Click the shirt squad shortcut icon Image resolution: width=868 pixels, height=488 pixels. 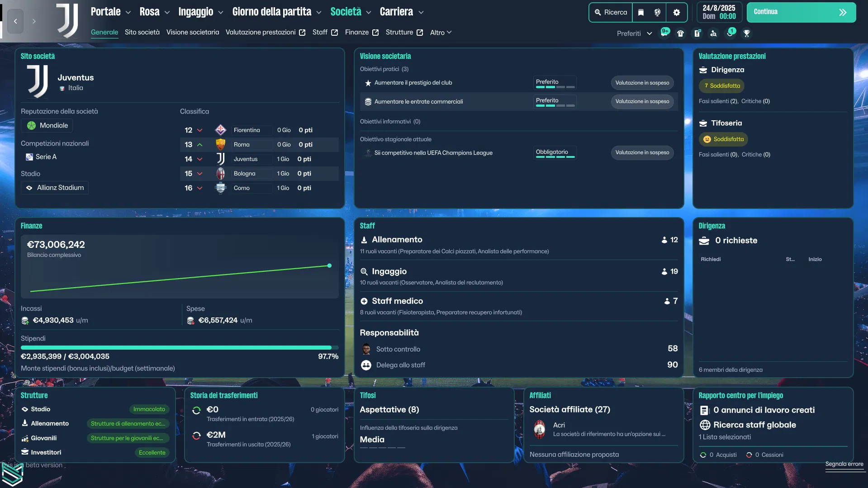[680, 33]
